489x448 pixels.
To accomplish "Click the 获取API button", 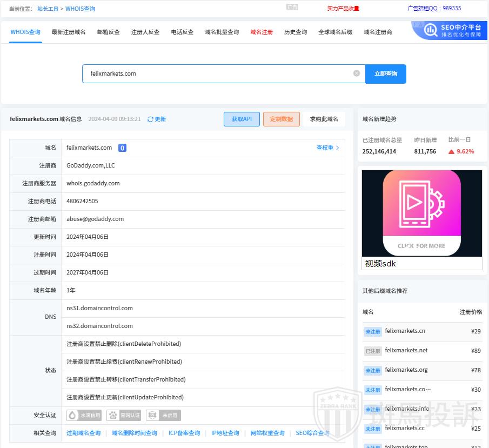I will 242,119.
